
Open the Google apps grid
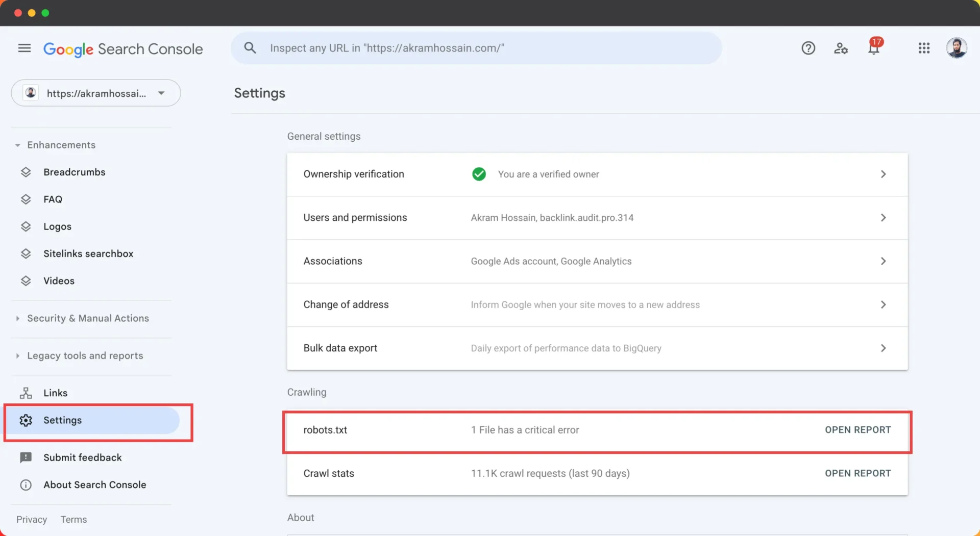point(924,48)
